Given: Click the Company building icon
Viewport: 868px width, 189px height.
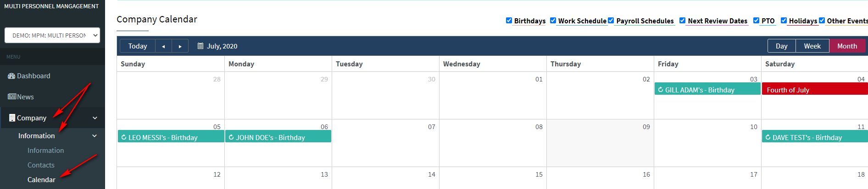Looking at the screenshot, I should [x=12, y=118].
